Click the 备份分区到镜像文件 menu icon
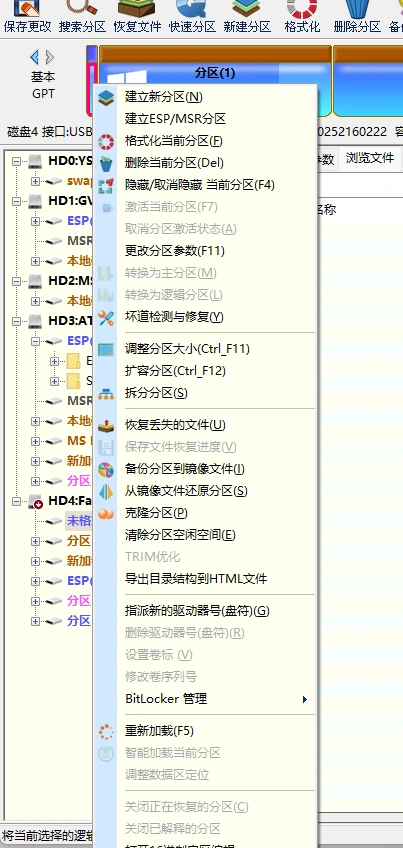The width and height of the screenshot is (403, 848). click(106, 469)
